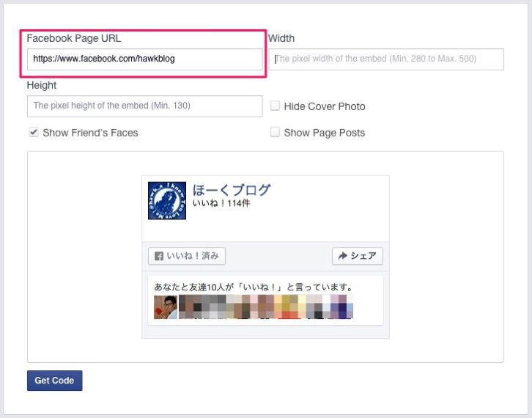The width and height of the screenshot is (532, 418).
Task: Click the いいね!済み like button
Action: 187,256
